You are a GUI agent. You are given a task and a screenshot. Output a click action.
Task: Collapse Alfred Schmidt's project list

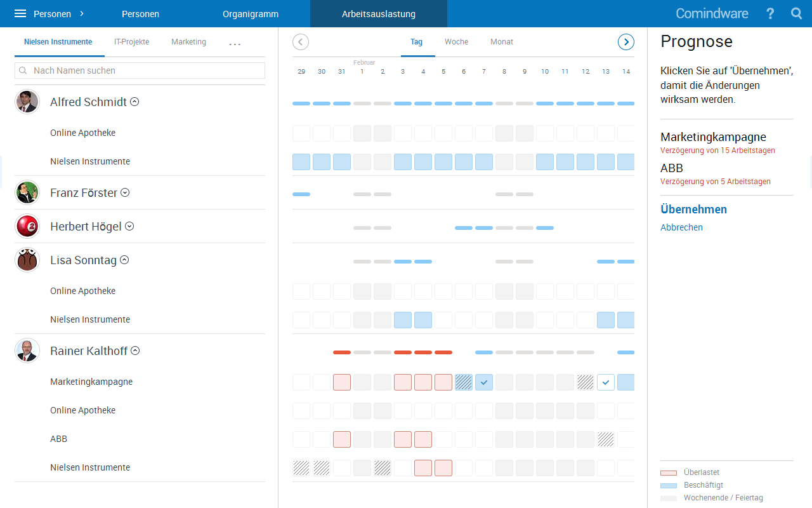[x=134, y=102]
